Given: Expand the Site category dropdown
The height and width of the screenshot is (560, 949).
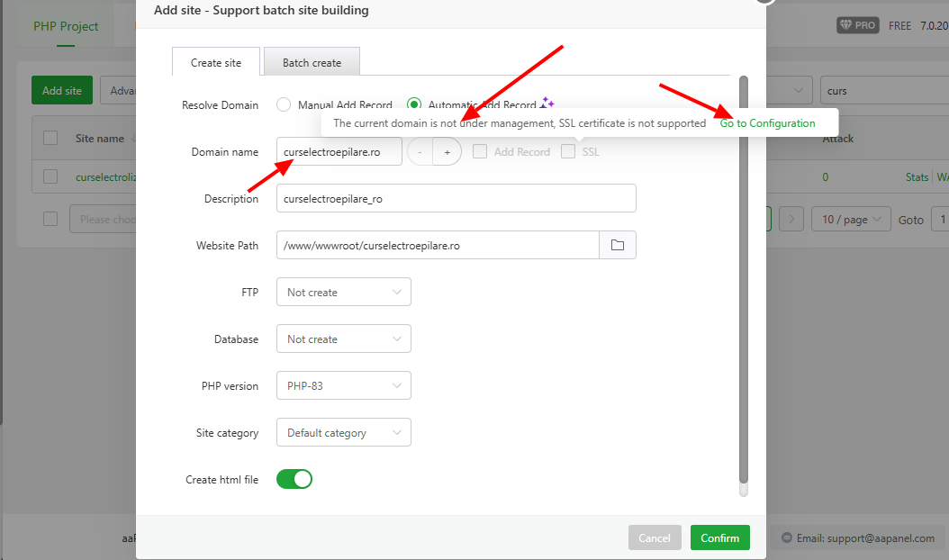Looking at the screenshot, I should tap(343, 432).
